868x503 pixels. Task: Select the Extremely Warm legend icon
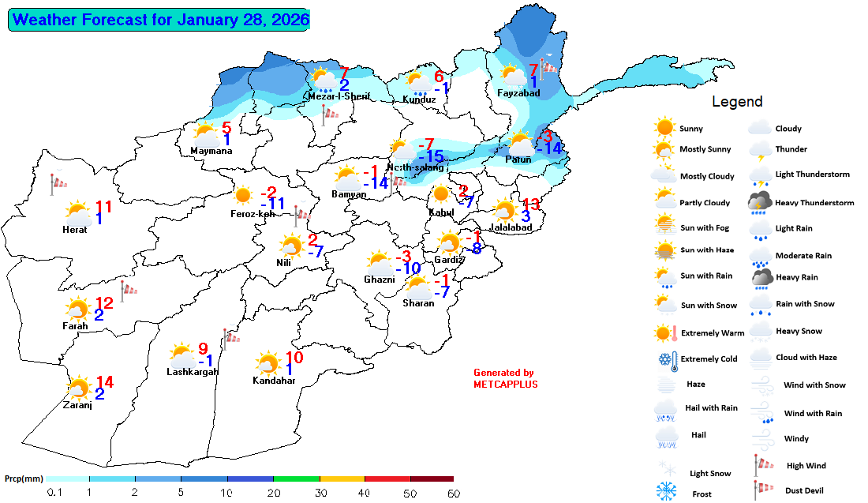click(667, 332)
